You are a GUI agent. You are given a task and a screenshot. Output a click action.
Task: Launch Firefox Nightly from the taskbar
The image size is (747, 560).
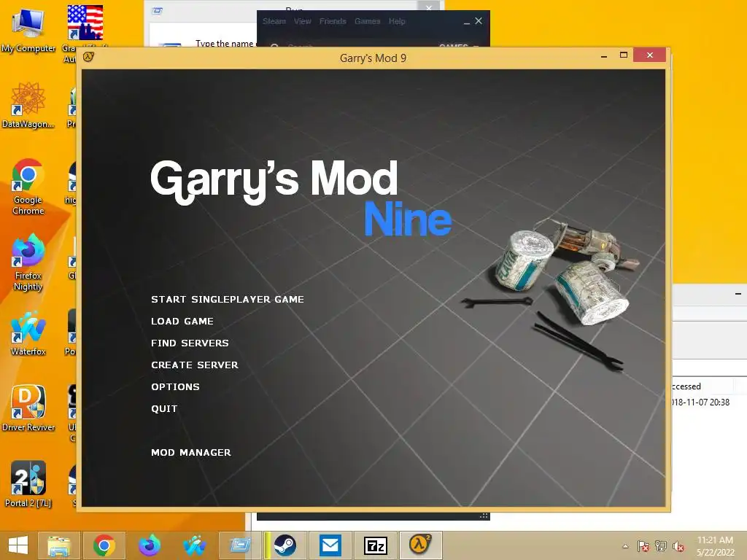pyautogui.click(x=149, y=545)
